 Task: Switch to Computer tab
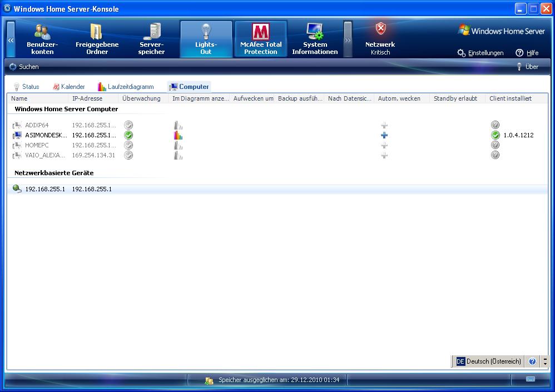tap(189, 87)
